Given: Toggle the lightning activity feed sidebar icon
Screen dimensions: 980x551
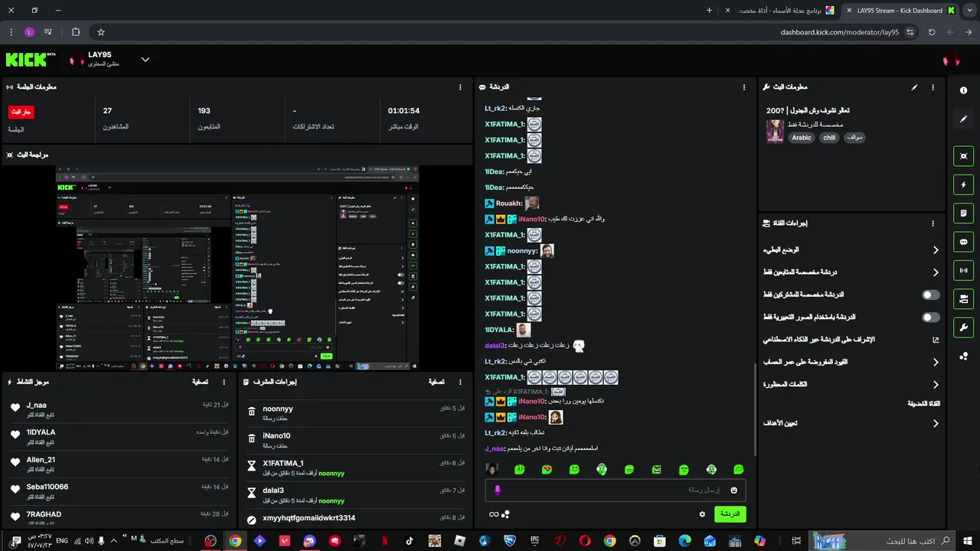Looking at the screenshot, I should click(x=963, y=184).
